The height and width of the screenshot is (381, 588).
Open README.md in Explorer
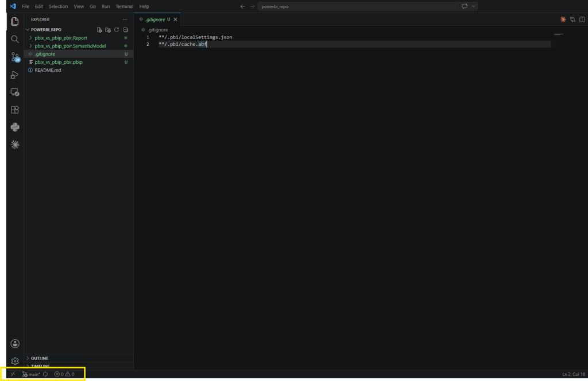point(79,70)
